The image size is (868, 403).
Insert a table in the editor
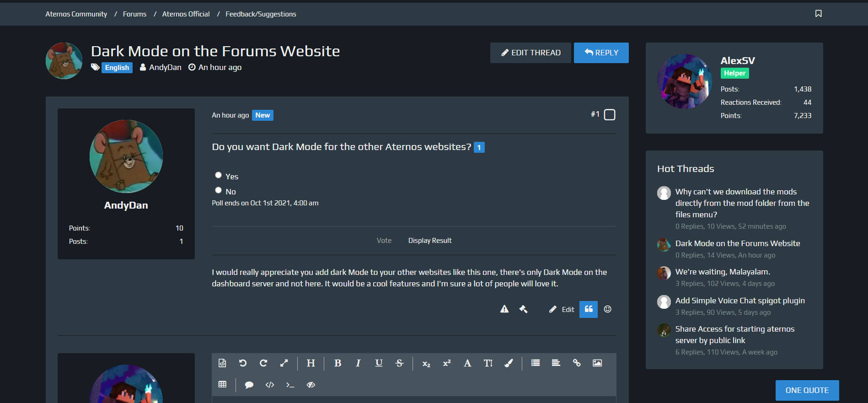(222, 385)
